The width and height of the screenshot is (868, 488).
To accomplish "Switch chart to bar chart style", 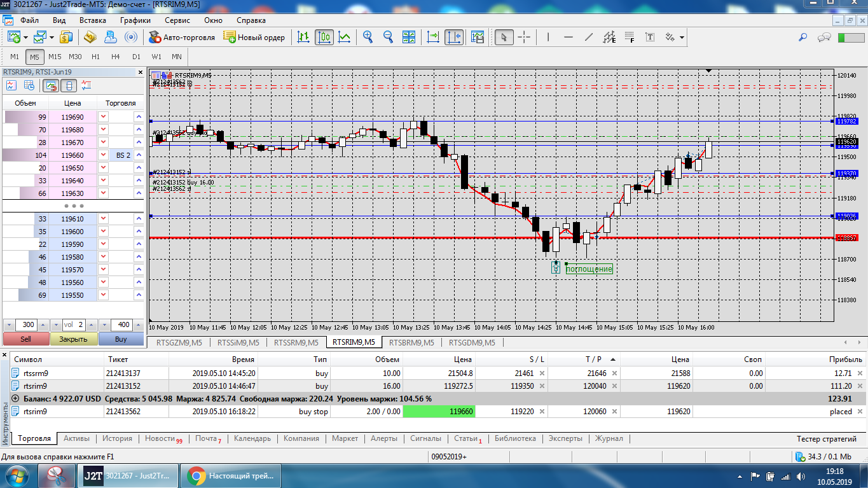I will (x=304, y=37).
